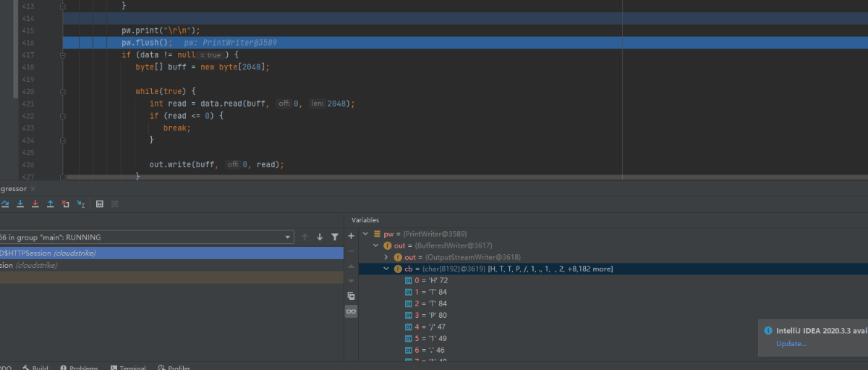Click the remove watch minus icon
The width and height of the screenshot is (868, 370).
coord(352,251)
